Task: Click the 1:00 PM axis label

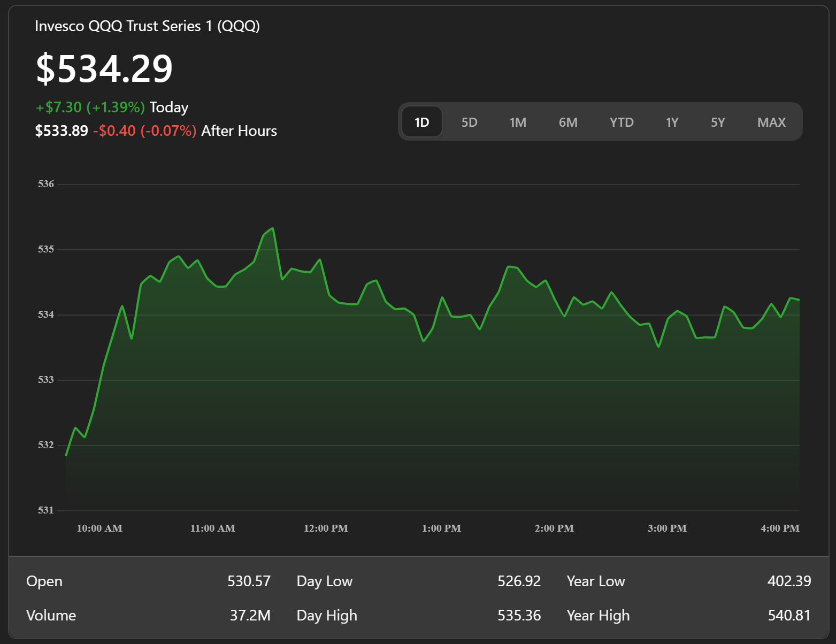Action: [441, 528]
